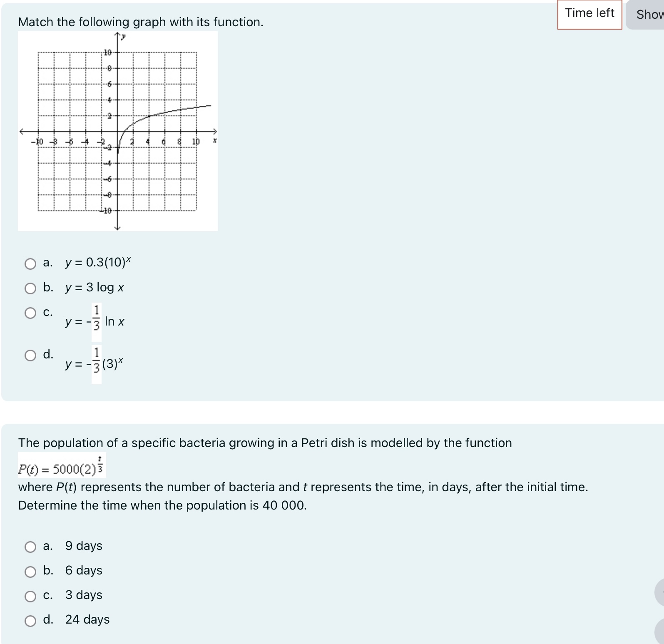Click the label 'a.' beside 9 days
Viewport: 664px width, 644px height.
[48, 547]
